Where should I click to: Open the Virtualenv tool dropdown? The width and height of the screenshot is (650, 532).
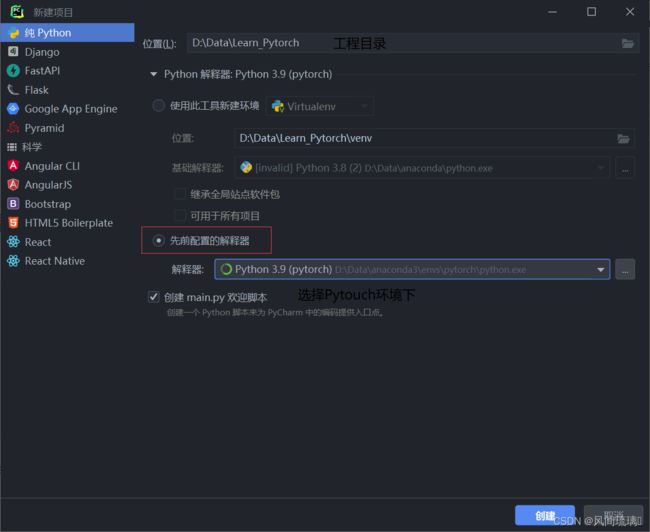319,107
